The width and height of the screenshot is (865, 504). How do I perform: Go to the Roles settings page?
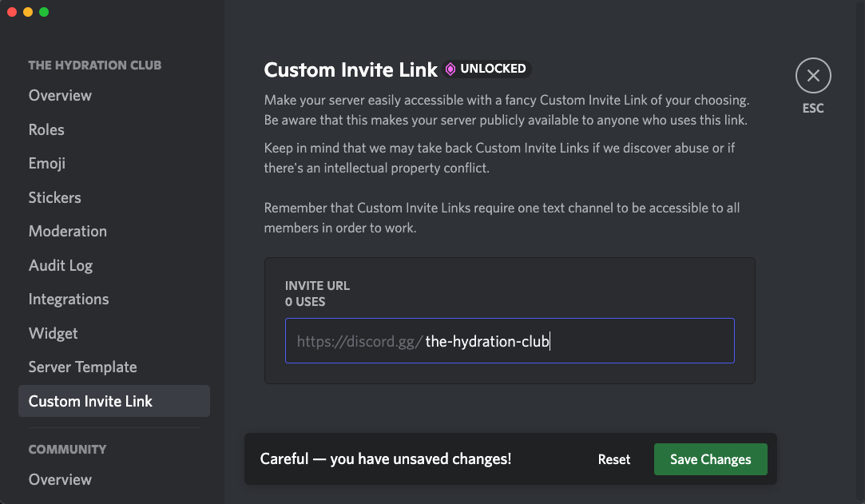pyautogui.click(x=46, y=129)
